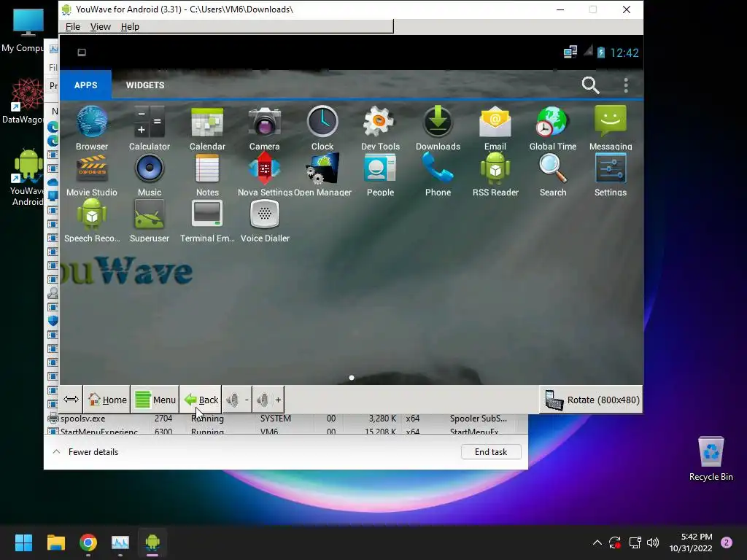Open the View menu
This screenshot has height=560, width=747.
100,27
